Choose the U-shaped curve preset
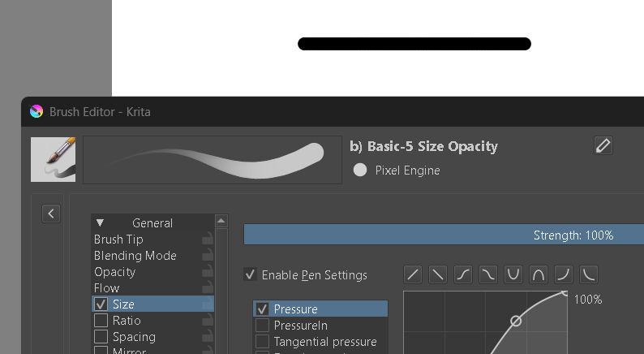 tap(513, 274)
